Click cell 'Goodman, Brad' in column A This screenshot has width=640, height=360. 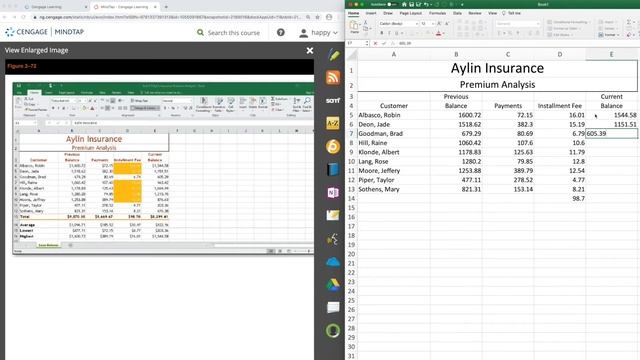tap(394, 133)
